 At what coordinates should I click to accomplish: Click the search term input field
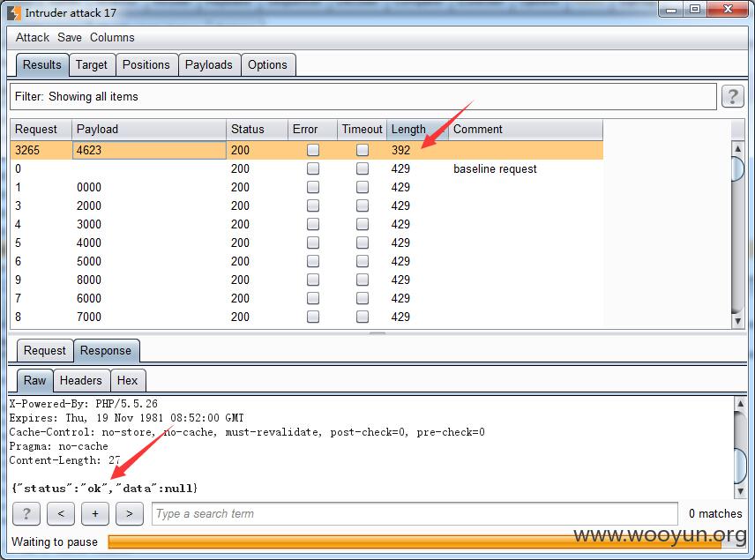(415, 514)
